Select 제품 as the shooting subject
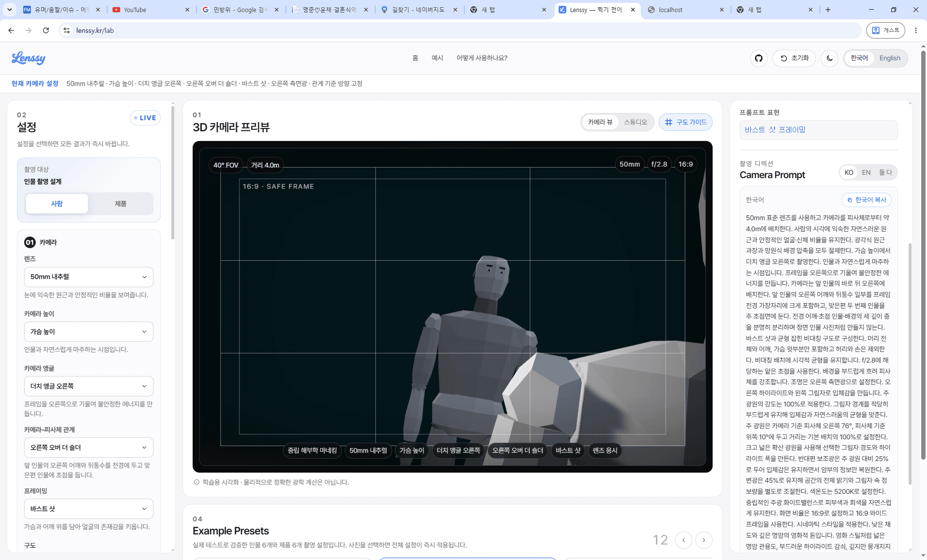This screenshot has width=927, height=560. point(120,204)
